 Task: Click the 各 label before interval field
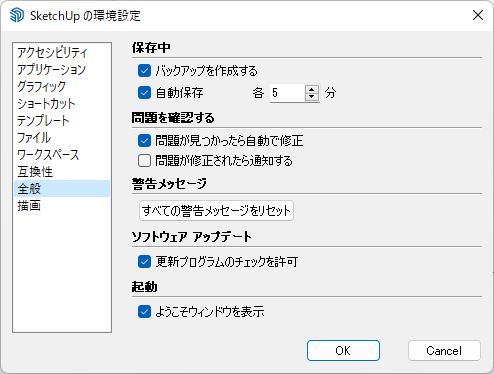coord(258,93)
